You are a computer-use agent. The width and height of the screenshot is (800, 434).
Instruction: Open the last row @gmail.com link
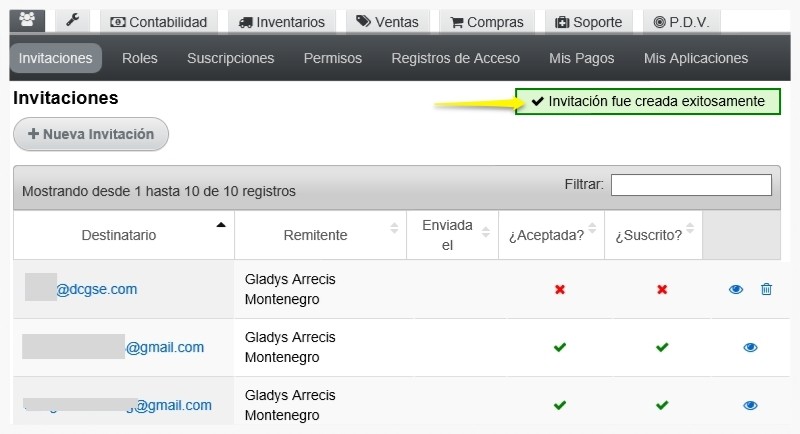pyautogui.click(x=172, y=405)
